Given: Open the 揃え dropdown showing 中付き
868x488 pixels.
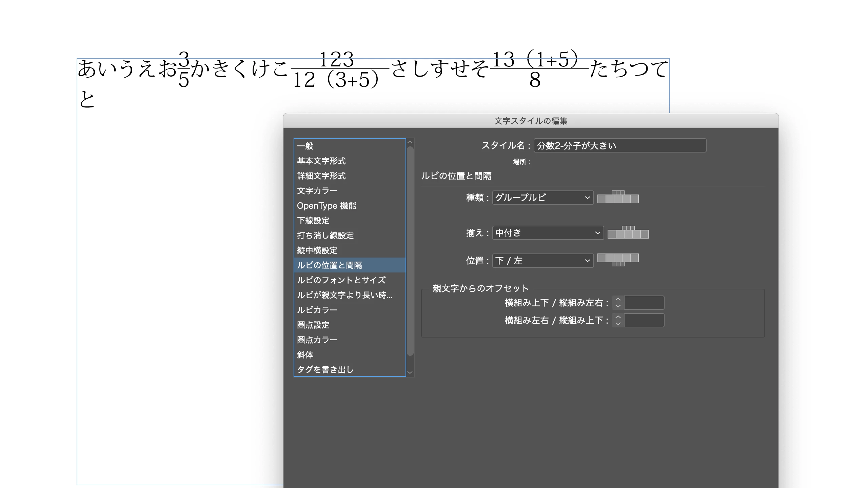Looking at the screenshot, I should point(548,233).
